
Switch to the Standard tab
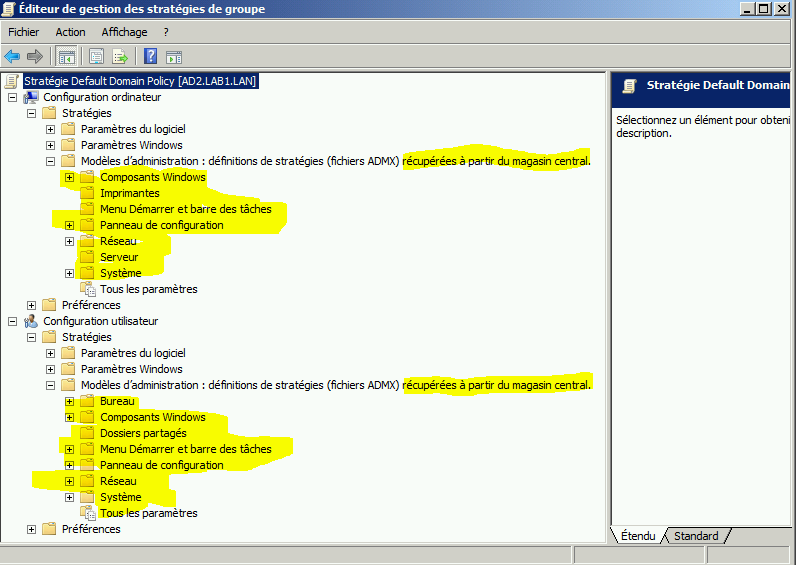coord(696,536)
